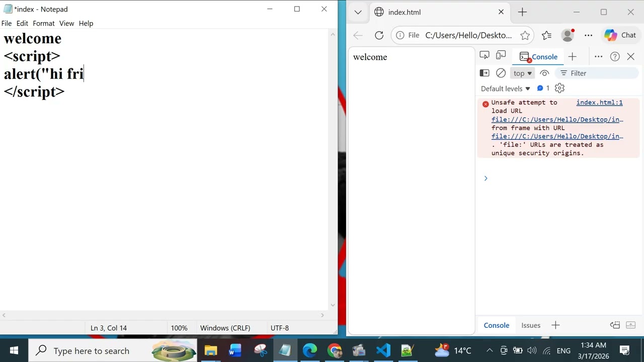
Task: Open Edge profile avatar
Action: pos(568,35)
